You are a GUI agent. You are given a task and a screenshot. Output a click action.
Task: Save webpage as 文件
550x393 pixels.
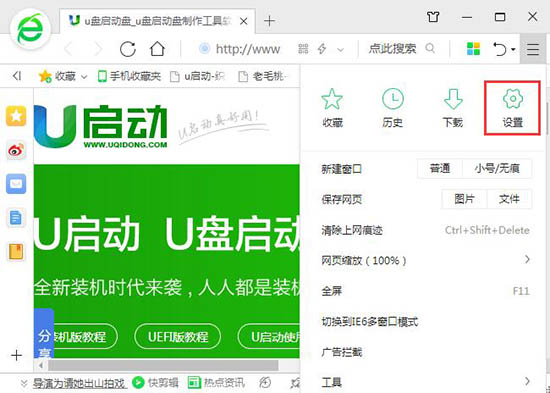tap(509, 199)
